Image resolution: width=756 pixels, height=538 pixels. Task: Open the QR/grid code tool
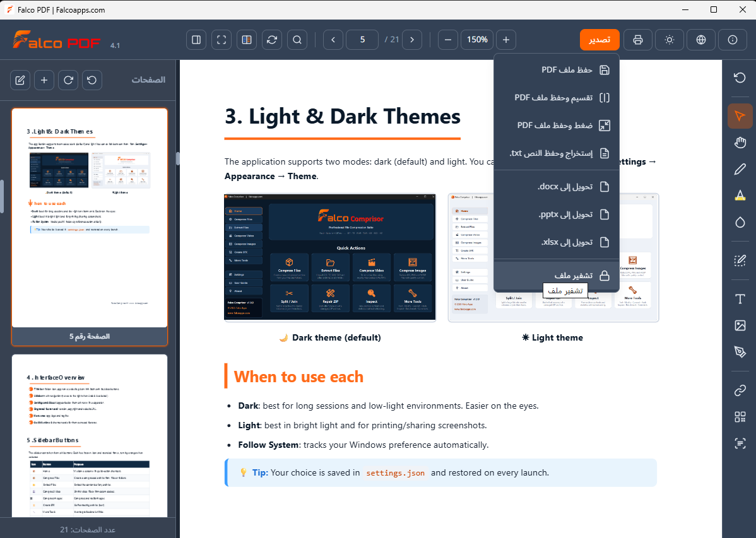coord(740,417)
